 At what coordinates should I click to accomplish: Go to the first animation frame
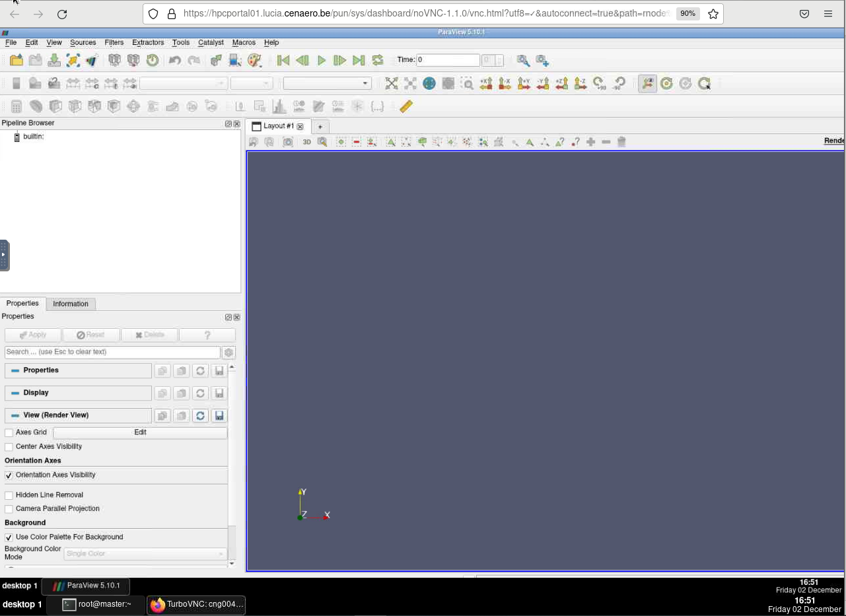283,60
